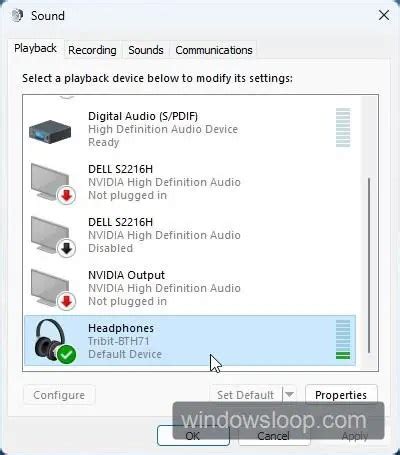Click the "Disabled" status text
The height and width of the screenshot is (455, 400).
tap(110, 248)
